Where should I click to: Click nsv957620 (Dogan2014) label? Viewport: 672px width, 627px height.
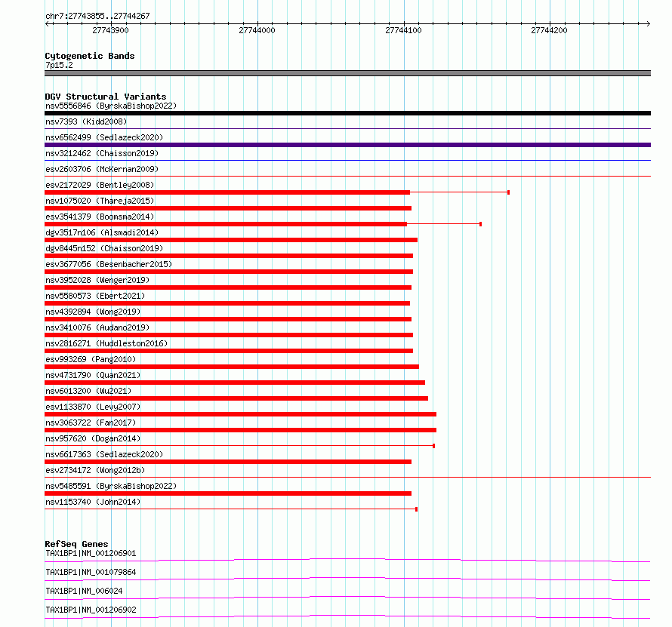point(93,438)
